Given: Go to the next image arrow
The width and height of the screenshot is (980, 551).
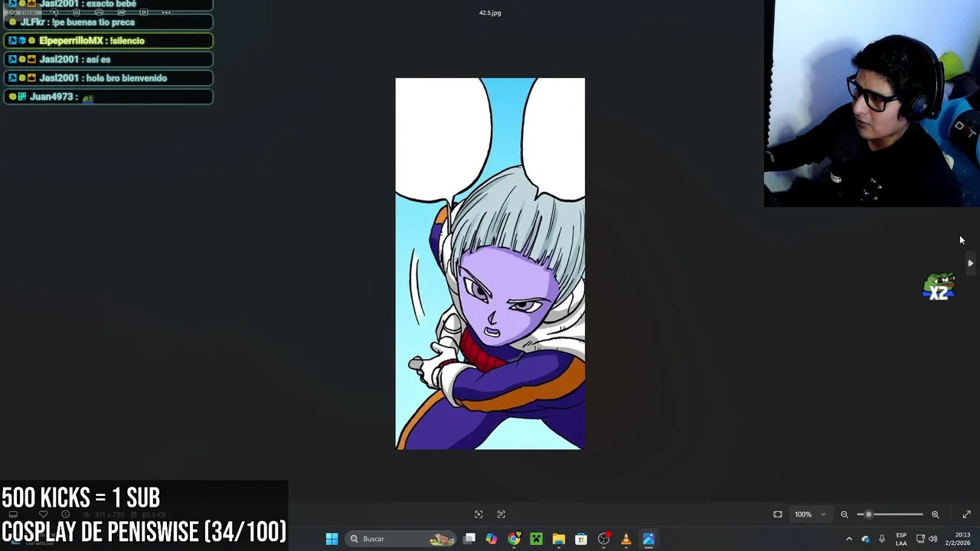Looking at the screenshot, I should coord(970,263).
